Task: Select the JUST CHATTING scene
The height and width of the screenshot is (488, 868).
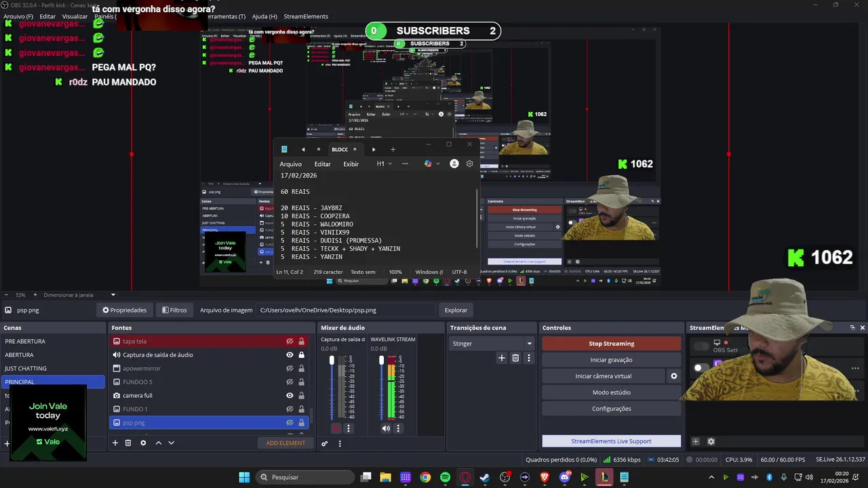Action: click(x=53, y=368)
